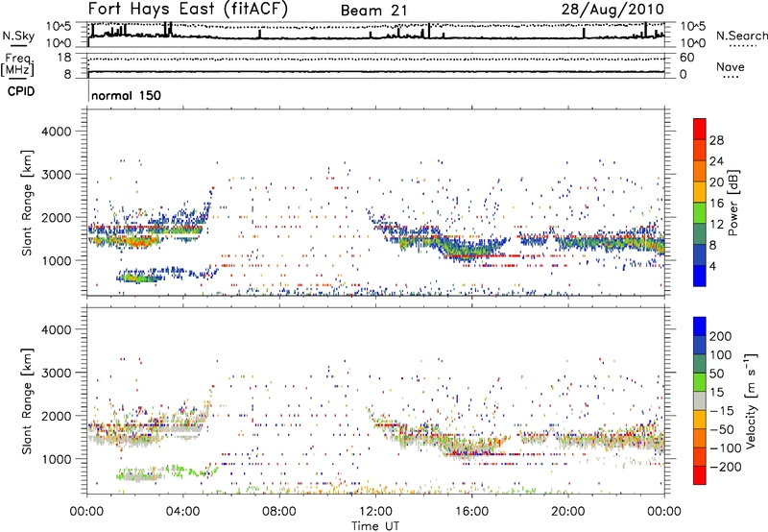Click the "4" label on Power colorbar
Viewport: 768px width, 532px height.
(x=713, y=266)
